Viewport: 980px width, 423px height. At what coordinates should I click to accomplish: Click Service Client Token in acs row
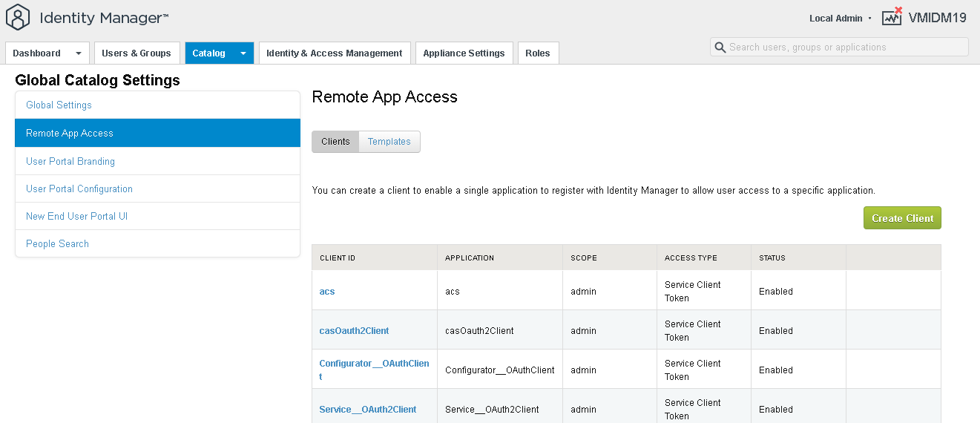(693, 292)
